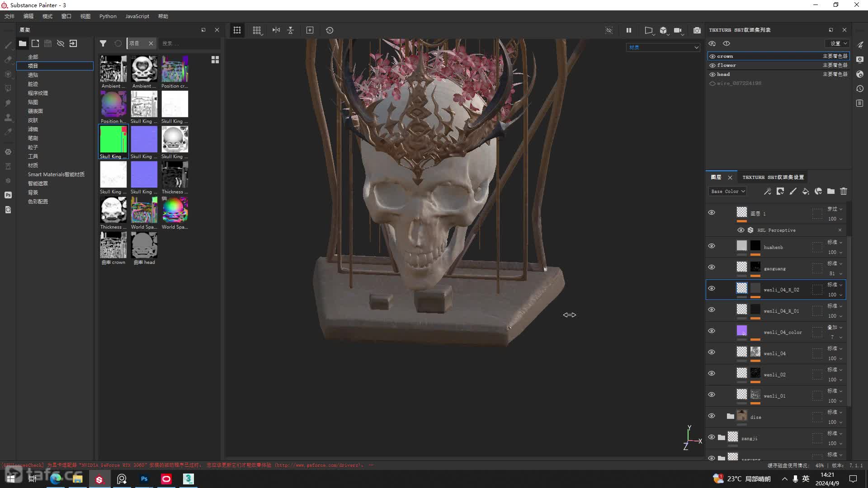Screen dimensions: 868x488
Task: Hide the HSL Perceptive filter
Action: pos(741,230)
